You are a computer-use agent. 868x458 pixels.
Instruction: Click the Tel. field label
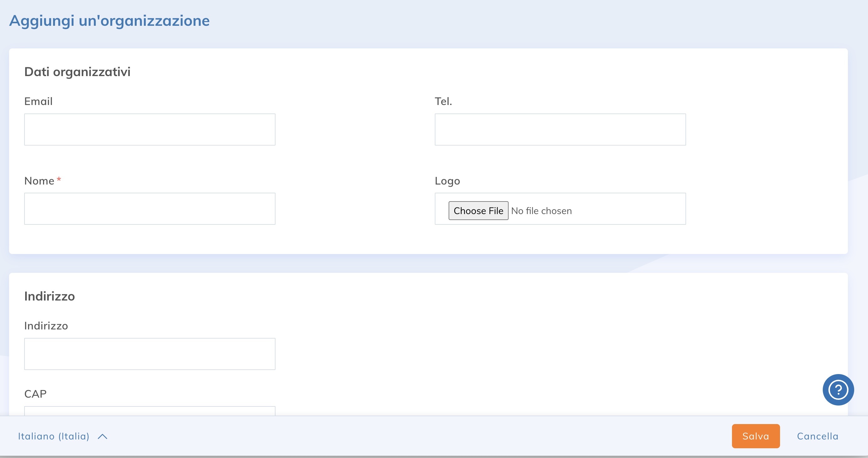443,102
